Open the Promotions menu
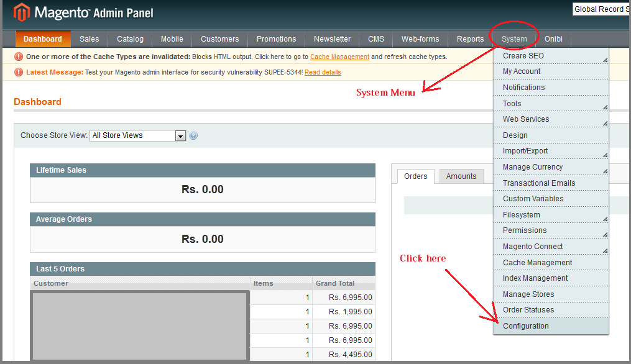The height and width of the screenshot is (364, 631). coord(277,39)
